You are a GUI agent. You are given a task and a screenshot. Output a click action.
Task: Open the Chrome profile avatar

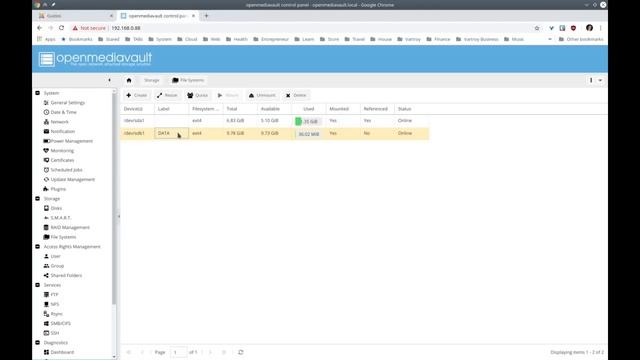coord(589,28)
